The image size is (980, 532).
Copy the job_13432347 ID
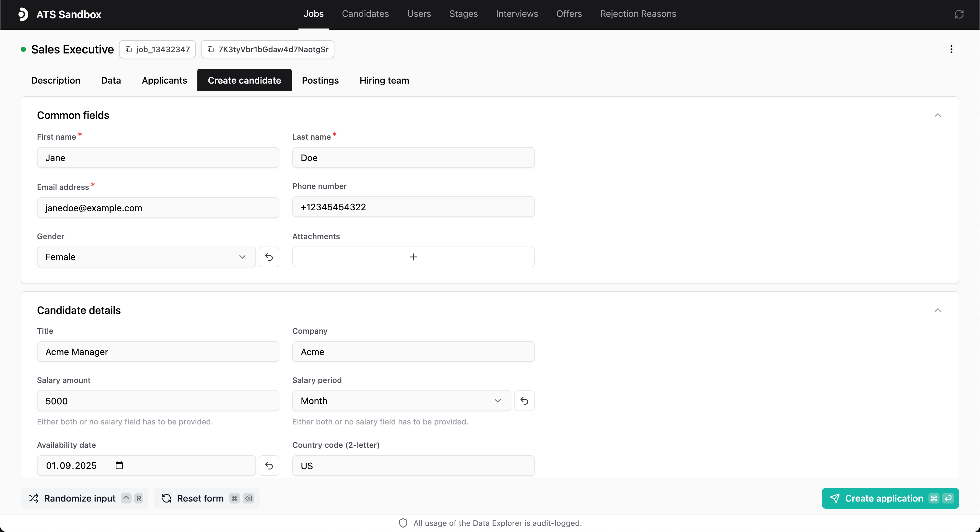[x=157, y=50]
